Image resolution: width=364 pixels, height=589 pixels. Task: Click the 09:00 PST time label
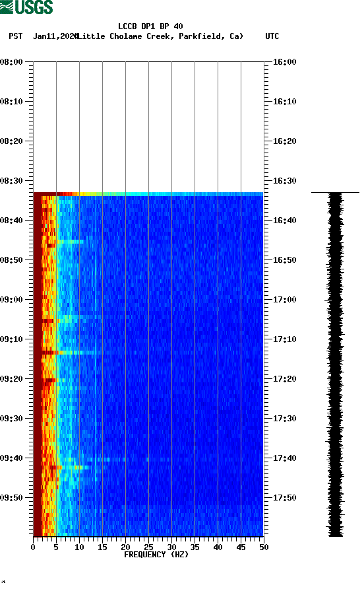click(11, 299)
